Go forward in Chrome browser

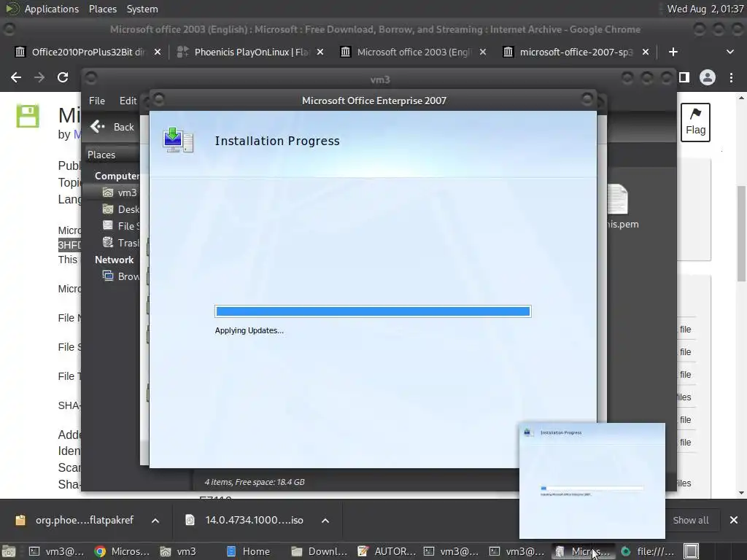click(x=39, y=77)
